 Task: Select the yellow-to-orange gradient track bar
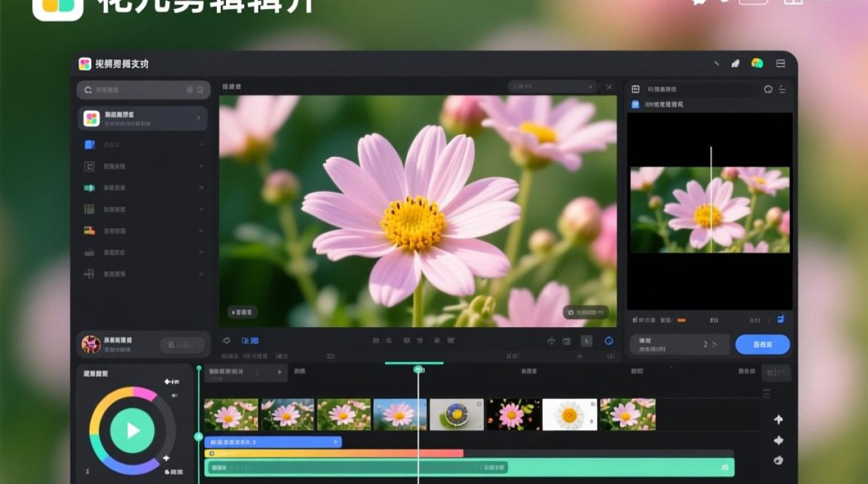(334, 454)
